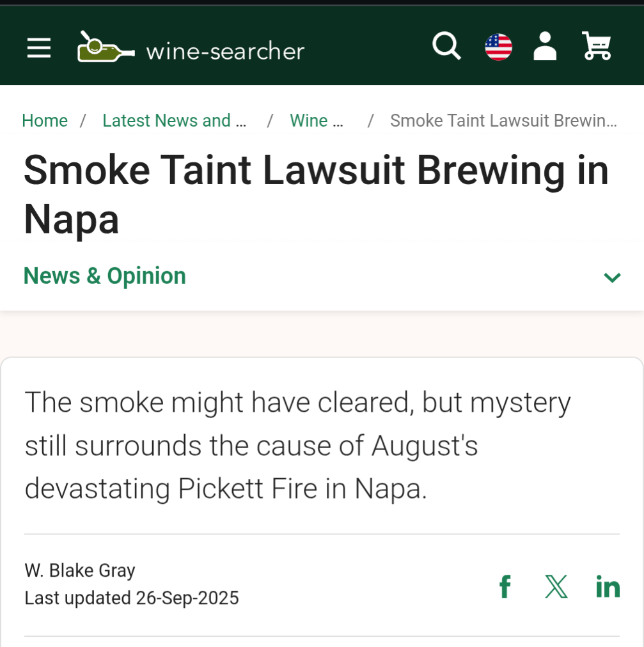The width and height of the screenshot is (644, 647).
Task: Share article on X
Action: [x=556, y=586]
